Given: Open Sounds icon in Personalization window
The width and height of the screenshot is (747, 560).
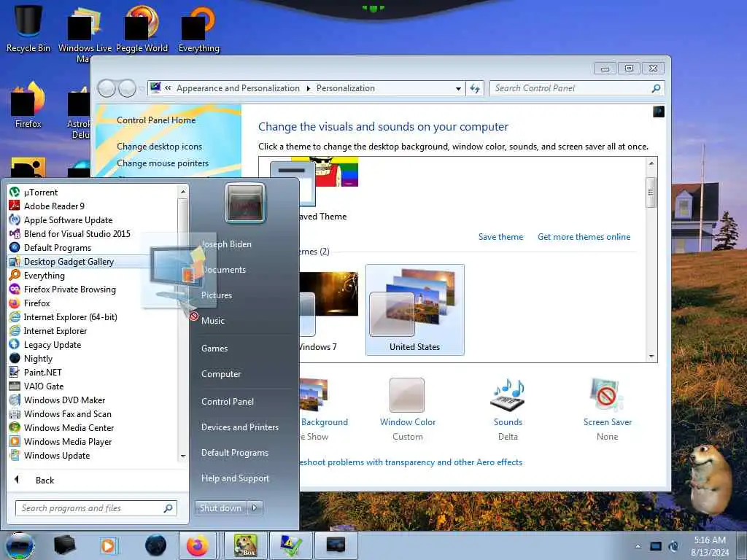Looking at the screenshot, I should pos(508,395).
